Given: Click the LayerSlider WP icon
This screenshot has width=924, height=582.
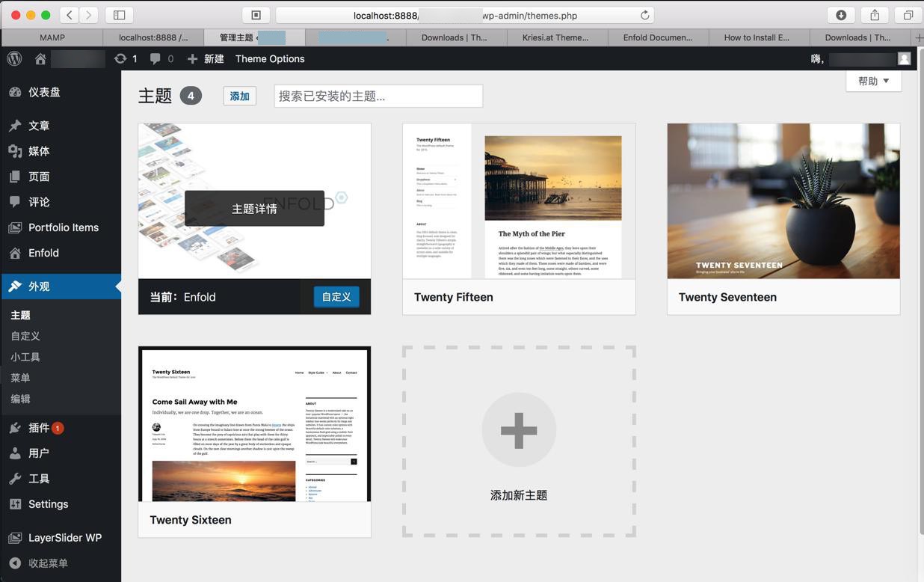Looking at the screenshot, I should [x=15, y=538].
